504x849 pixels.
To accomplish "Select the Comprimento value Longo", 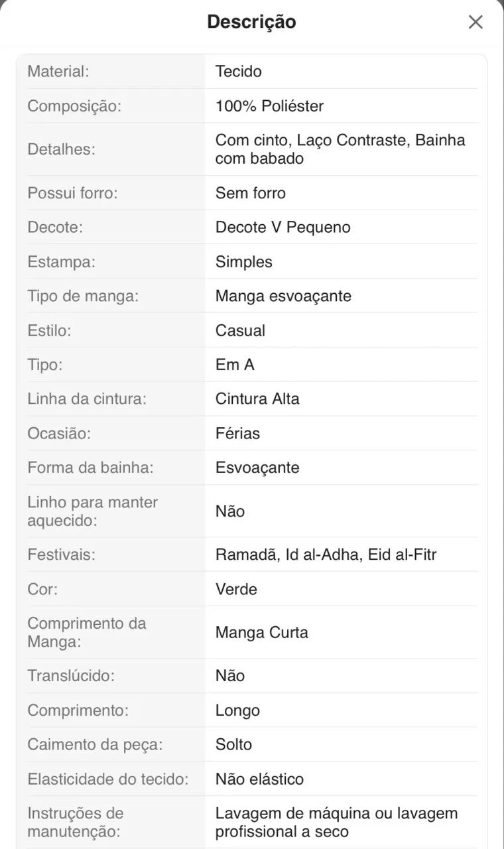I will point(237,710).
